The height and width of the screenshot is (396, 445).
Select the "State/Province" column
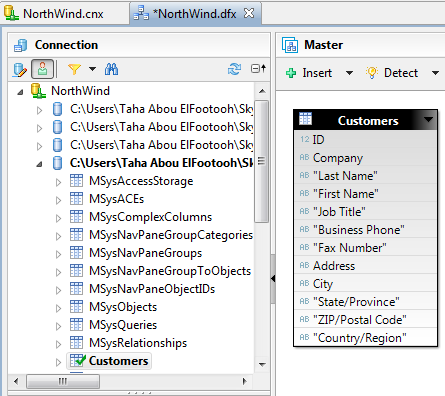click(x=366, y=301)
